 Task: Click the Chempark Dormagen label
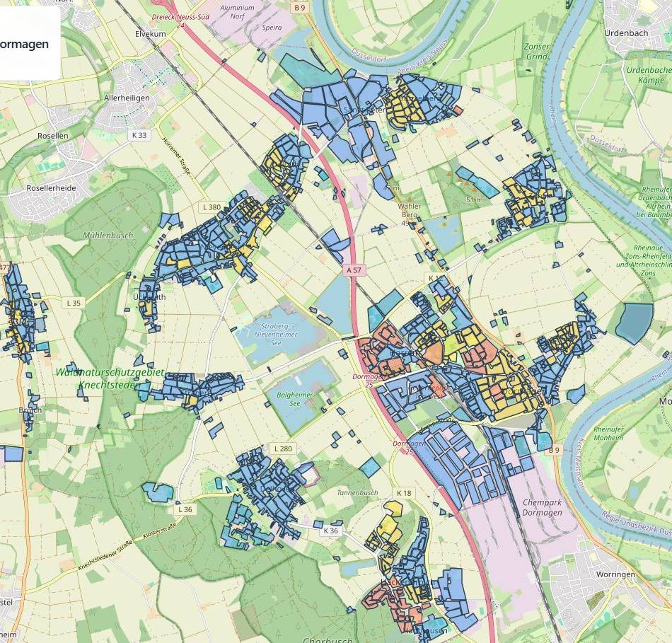542,507
